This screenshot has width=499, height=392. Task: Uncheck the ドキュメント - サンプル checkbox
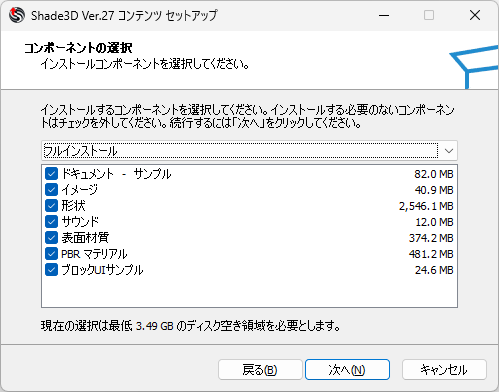[51, 174]
